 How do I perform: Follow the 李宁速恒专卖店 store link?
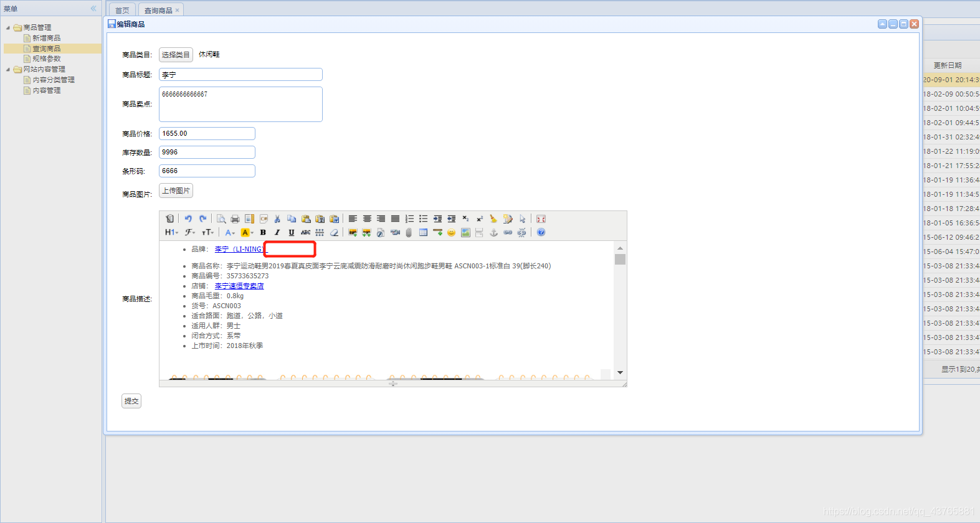(239, 286)
